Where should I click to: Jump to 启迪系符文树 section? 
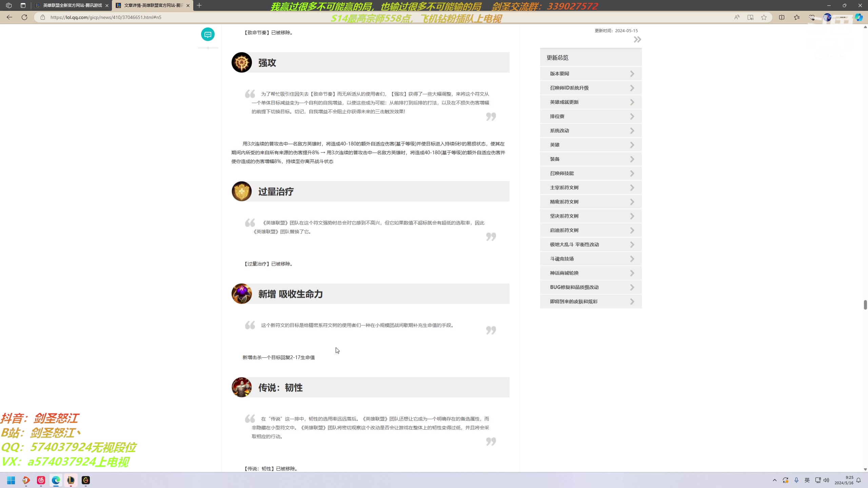click(591, 230)
